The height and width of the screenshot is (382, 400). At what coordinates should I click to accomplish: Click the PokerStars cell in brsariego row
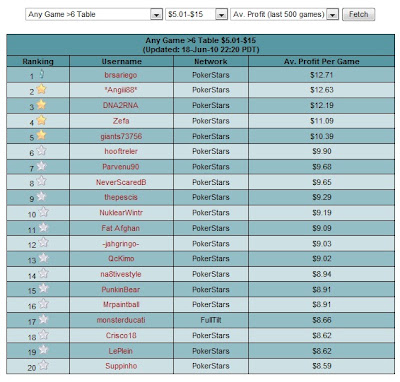211,75
